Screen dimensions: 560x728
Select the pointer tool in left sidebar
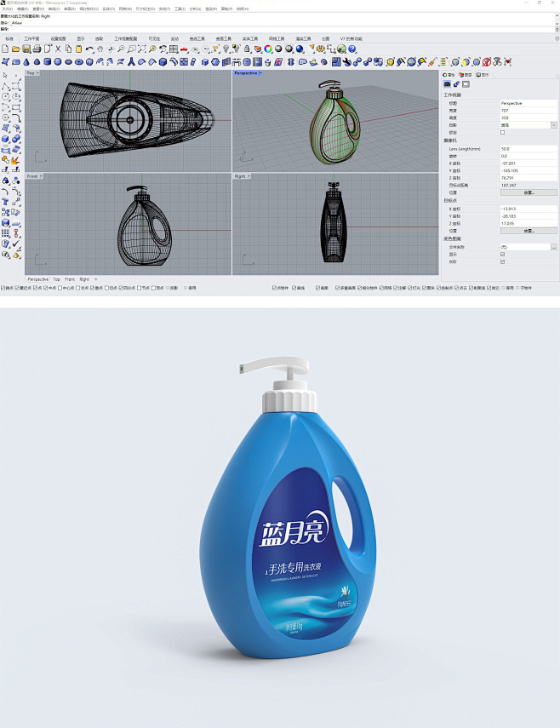(5, 76)
